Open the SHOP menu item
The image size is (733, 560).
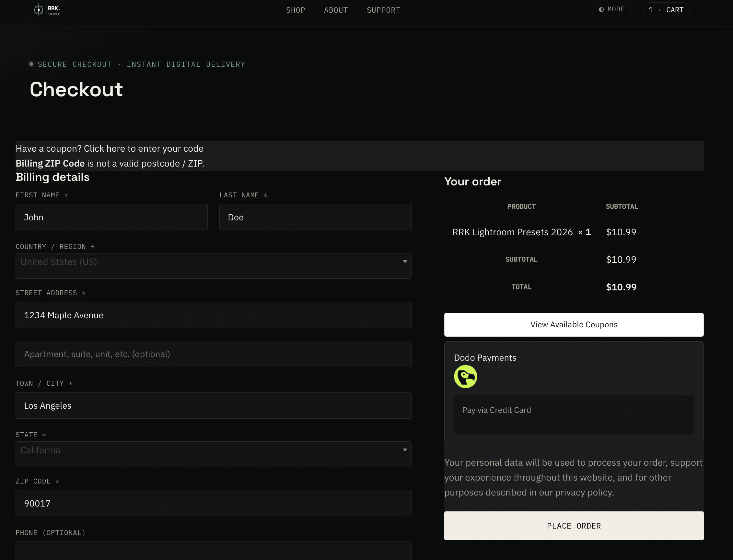tap(295, 10)
